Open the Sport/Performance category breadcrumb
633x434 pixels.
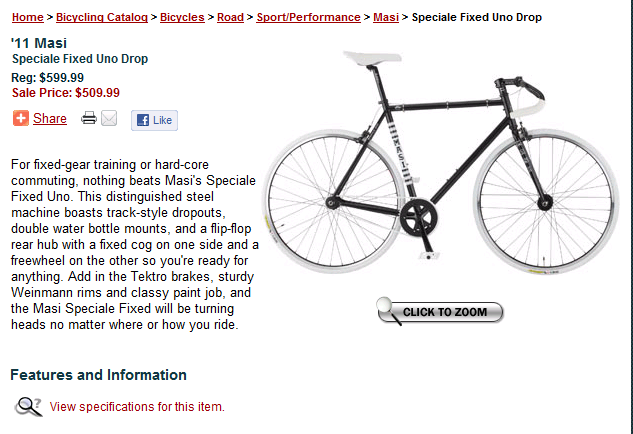(x=309, y=17)
